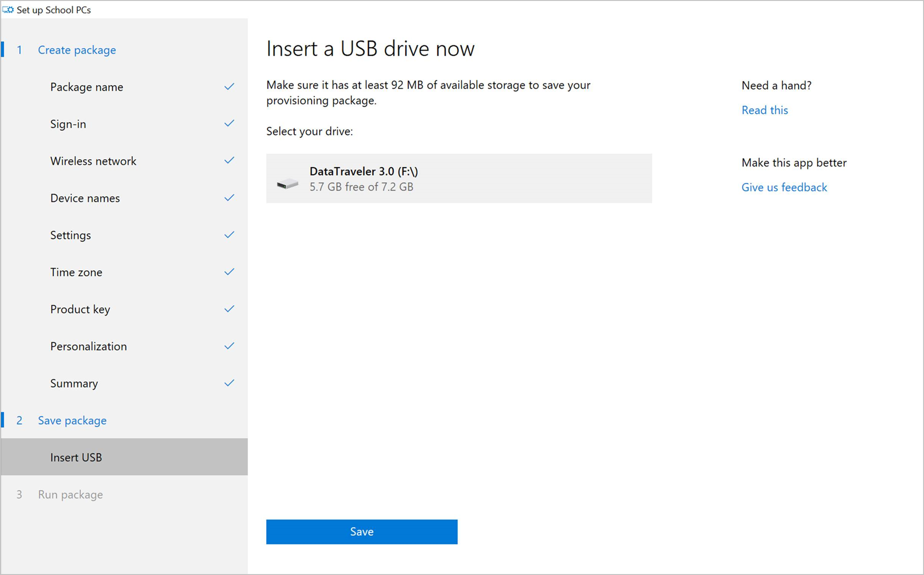The height and width of the screenshot is (575, 924).
Task: Click the Set up School PCs app icon
Action: tap(8, 10)
